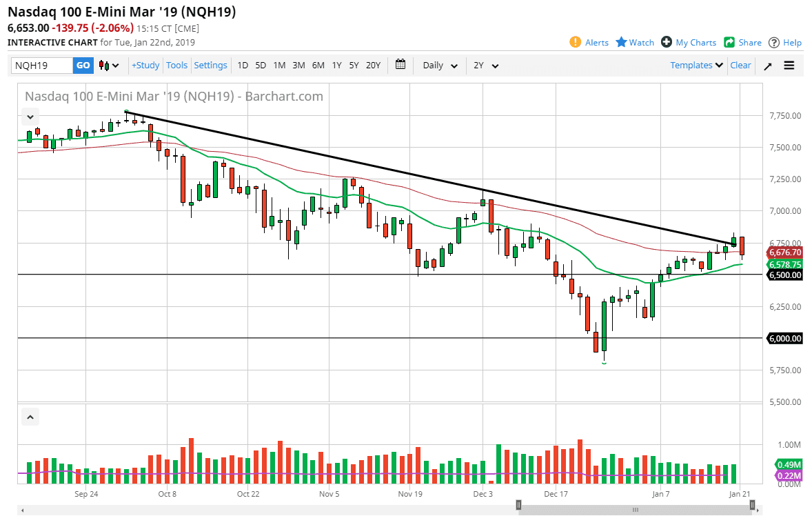Open the Daily interval dropdown
The image size is (812, 516).
[x=438, y=65]
